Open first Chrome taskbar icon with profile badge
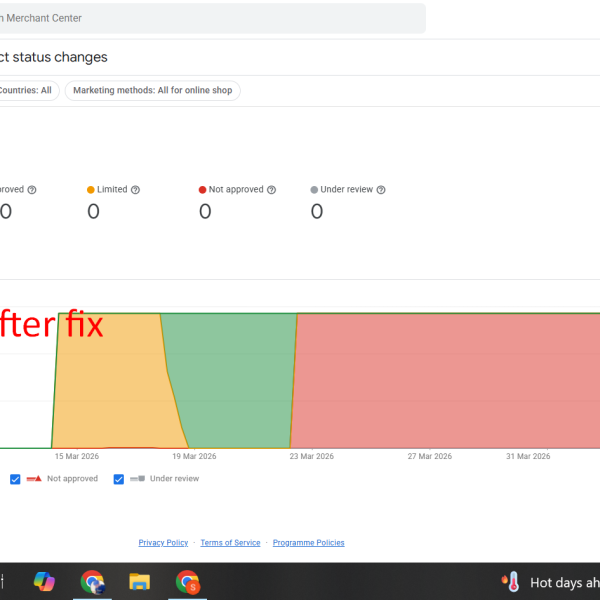This screenshot has width=600, height=600. tap(93, 582)
